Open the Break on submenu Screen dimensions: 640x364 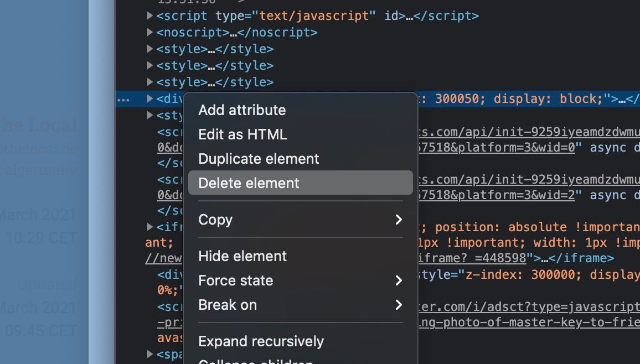pos(301,305)
